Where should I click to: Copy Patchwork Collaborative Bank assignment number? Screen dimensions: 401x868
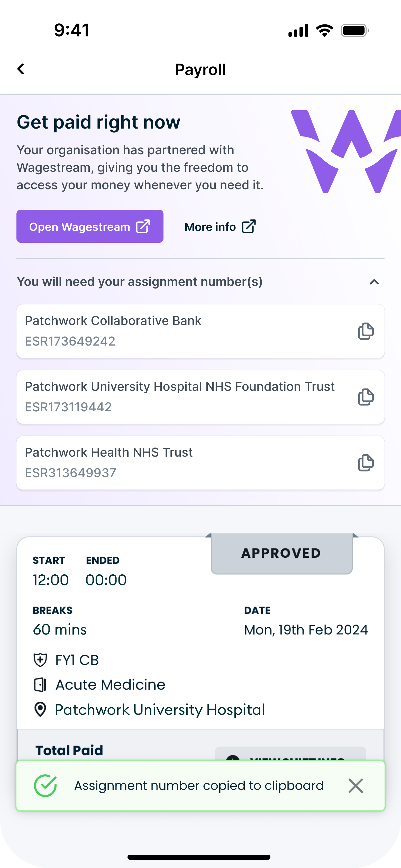pyautogui.click(x=366, y=331)
